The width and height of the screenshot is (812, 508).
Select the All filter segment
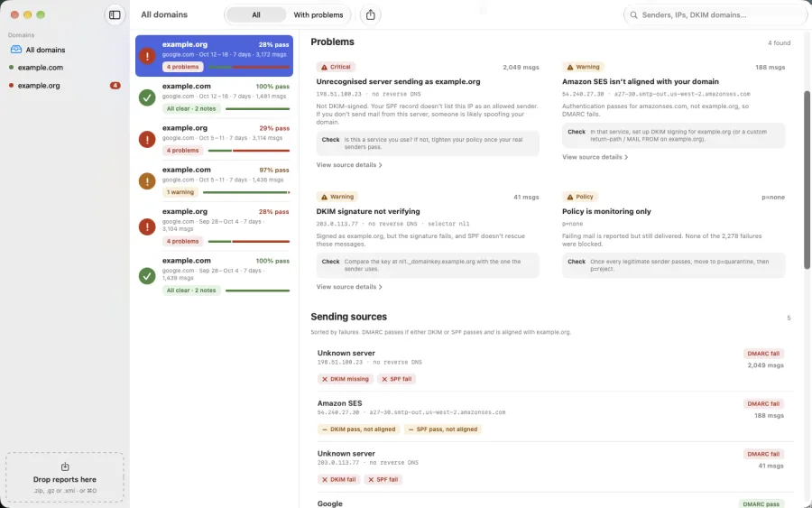(x=256, y=15)
